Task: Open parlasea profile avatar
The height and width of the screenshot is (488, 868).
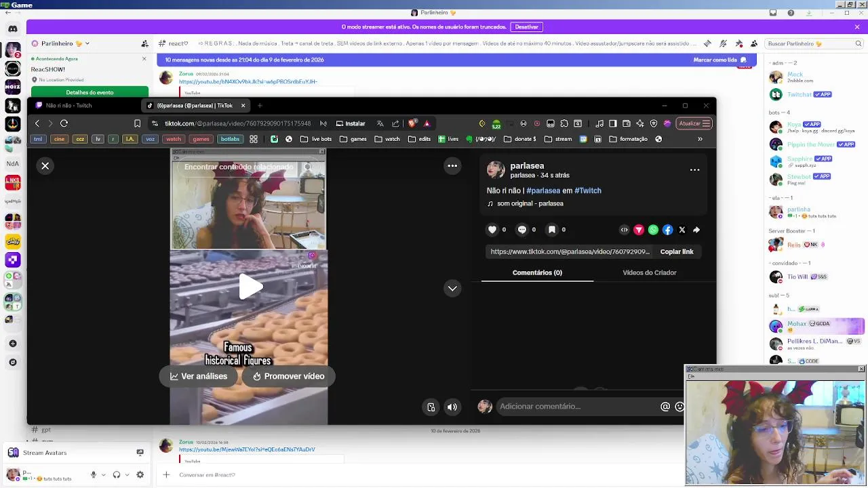Action: point(496,169)
